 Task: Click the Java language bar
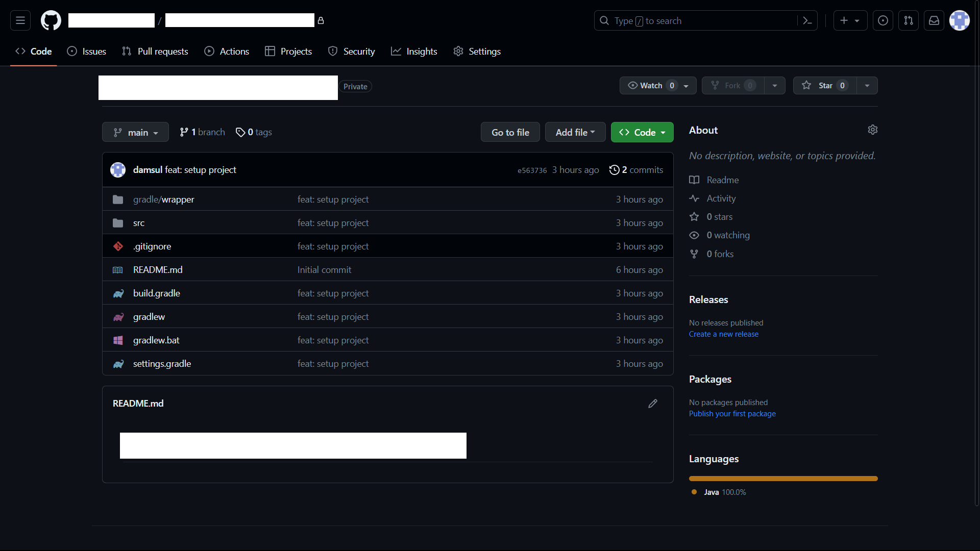click(x=783, y=479)
